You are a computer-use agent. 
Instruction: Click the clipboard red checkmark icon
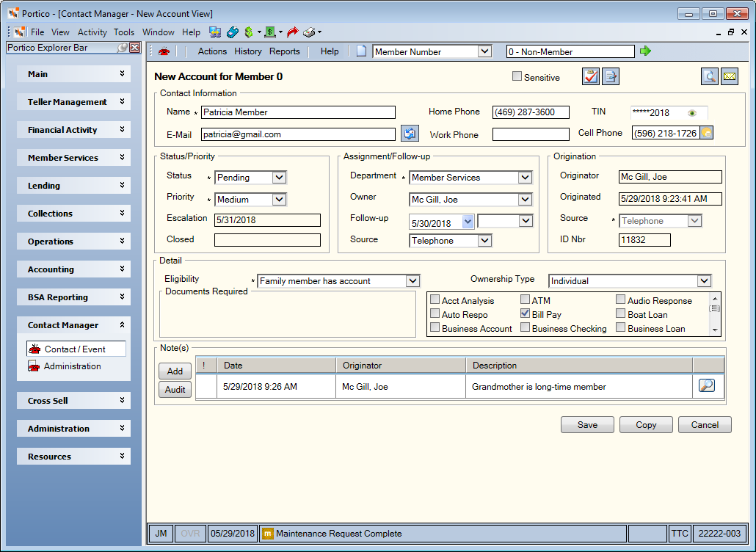(x=591, y=76)
